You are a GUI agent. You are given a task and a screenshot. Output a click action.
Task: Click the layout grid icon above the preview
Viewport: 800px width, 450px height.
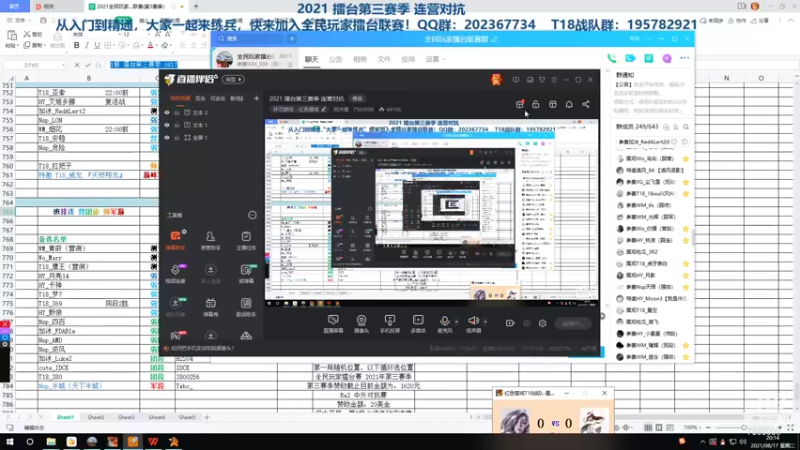pyautogui.click(x=553, y=104)
